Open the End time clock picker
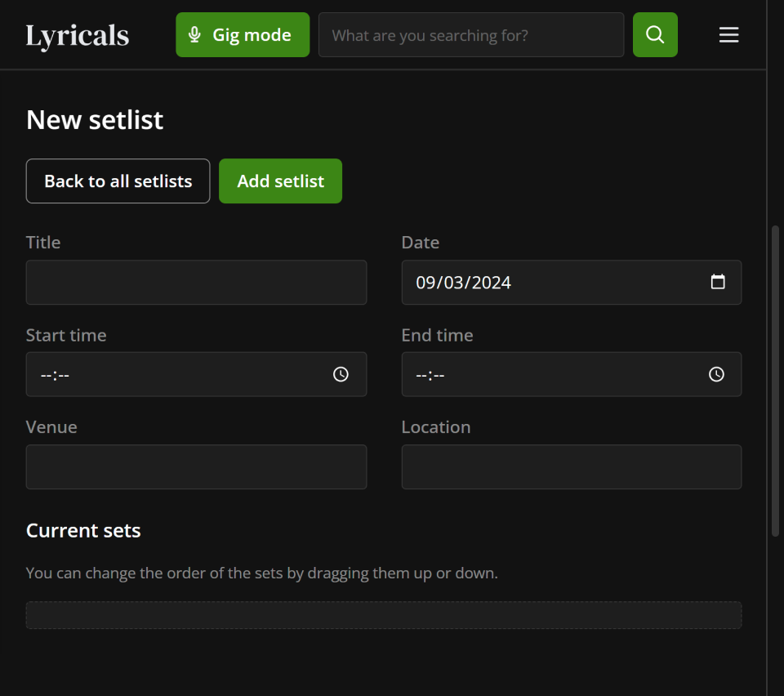 point(716,374)
